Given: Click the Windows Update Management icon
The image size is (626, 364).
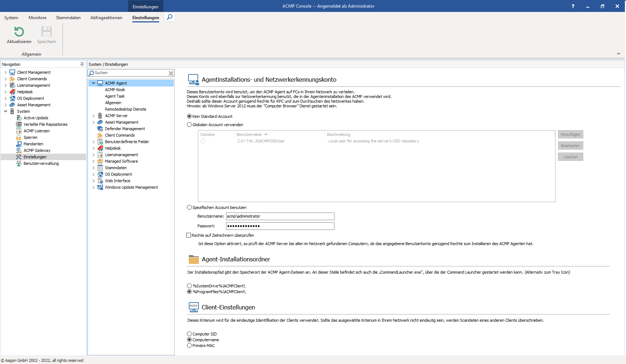Looking at the screenshot, I should 100,187.
